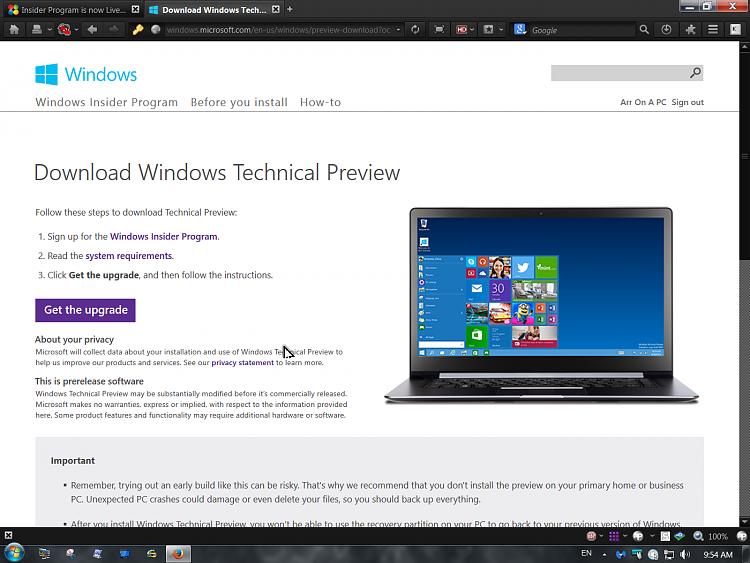Image resolution: width=750 pixels, height=563 pixels.
Task: Click the 100% zoom level
Action: [x=717, y=536]
